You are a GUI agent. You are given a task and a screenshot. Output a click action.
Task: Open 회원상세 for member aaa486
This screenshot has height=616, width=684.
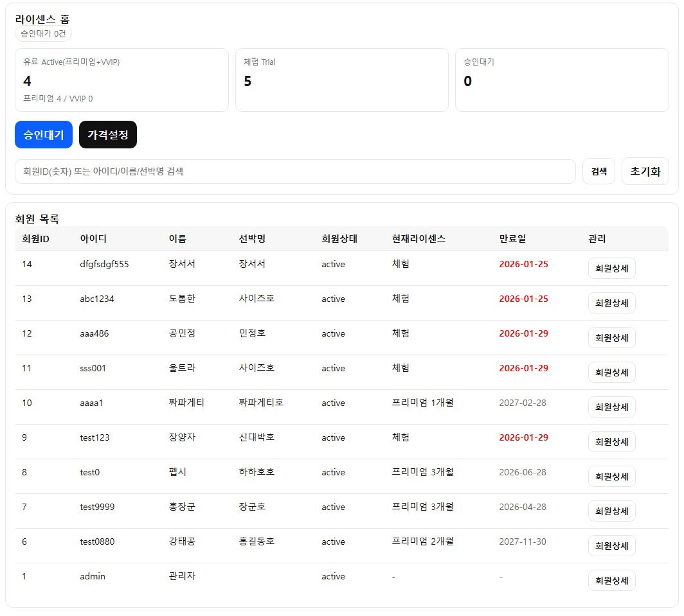click(611, 337)
